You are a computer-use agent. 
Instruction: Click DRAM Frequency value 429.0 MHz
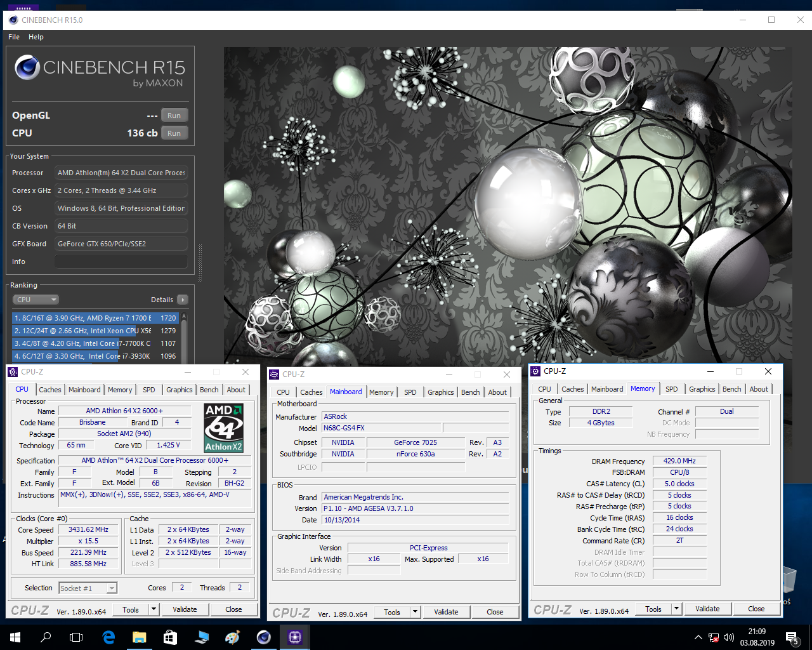679,461
